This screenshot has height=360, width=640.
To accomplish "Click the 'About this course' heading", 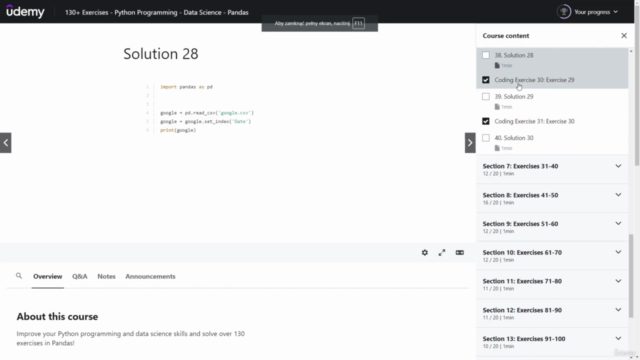I will click(57, 316).
